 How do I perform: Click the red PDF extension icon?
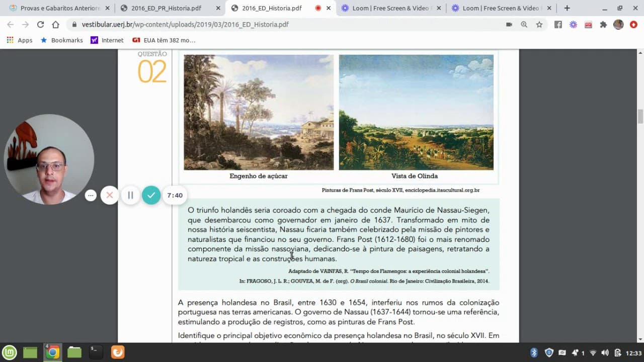tap(588, 24)
